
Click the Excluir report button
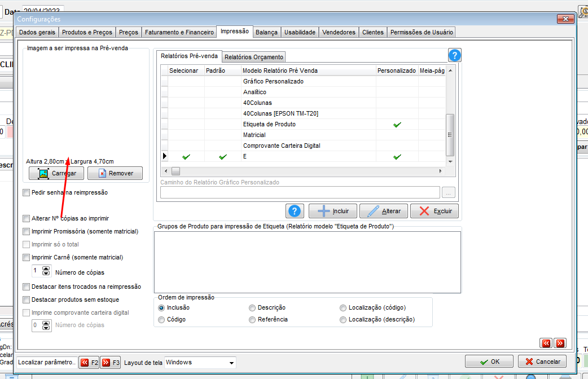(435, 211)
